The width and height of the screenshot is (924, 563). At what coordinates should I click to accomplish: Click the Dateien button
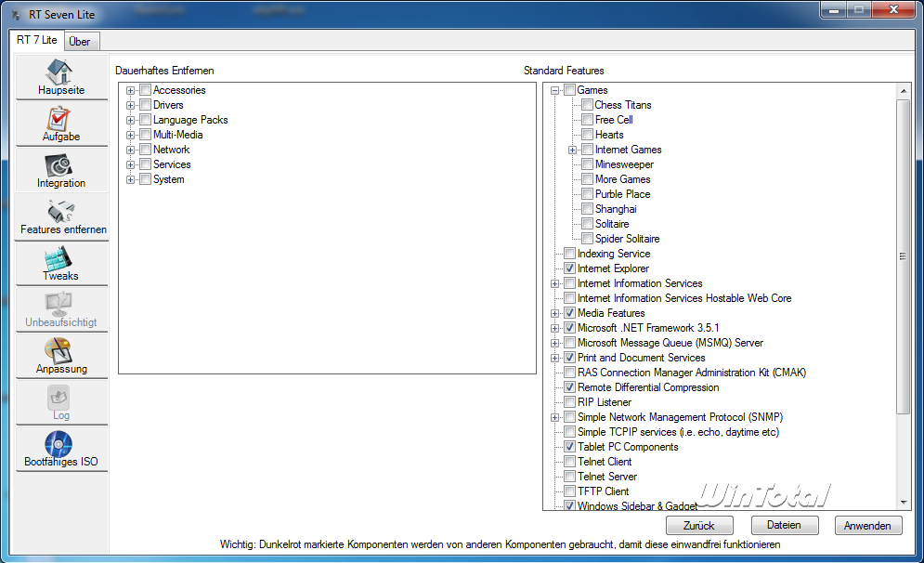pyautogui.click(x=785, y=525)
